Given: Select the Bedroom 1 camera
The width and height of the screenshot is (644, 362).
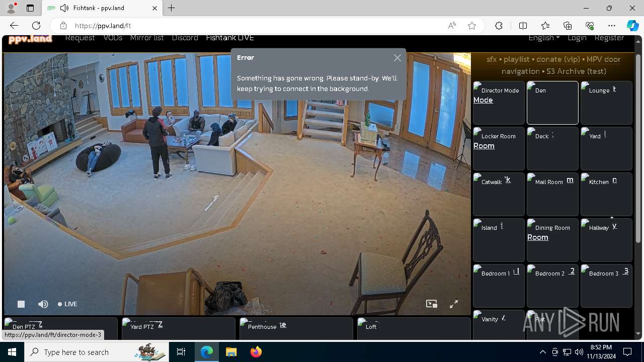Looking at the screenshot, I should pyautogui.click(x=499, y=286).
